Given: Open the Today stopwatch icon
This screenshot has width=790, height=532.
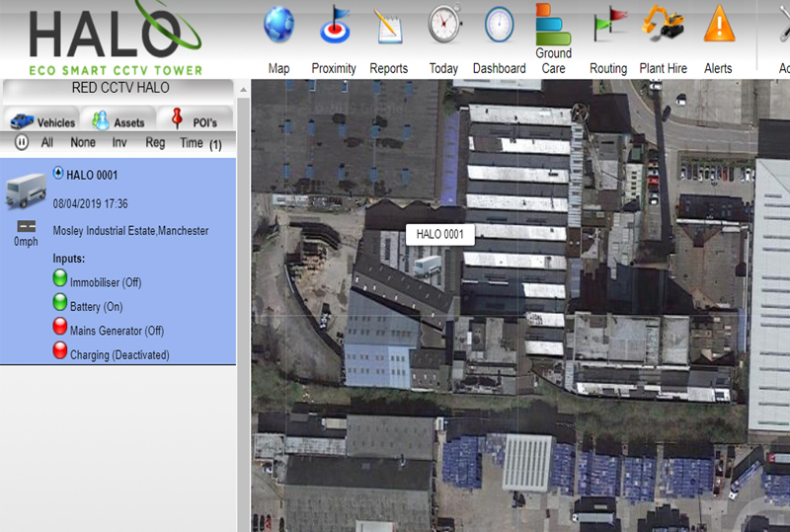Looking at the screenshot, I should tap(444, 23).
